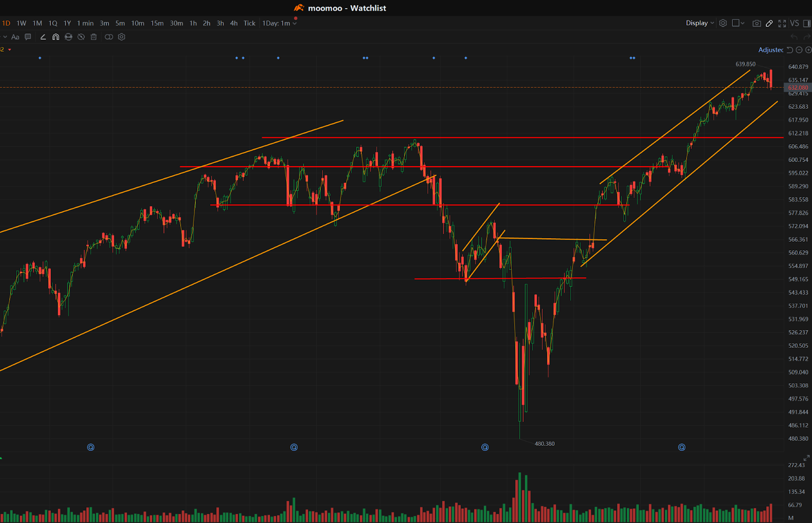This screenshot has height=523, width=812.
Task: Select the 1Q timeframe tab
Action: (53, 23)
